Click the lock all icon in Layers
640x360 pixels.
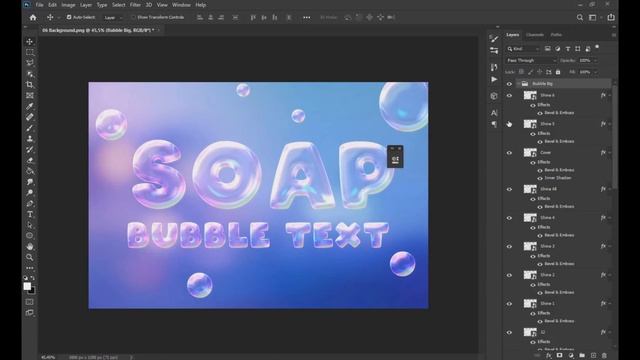tap(558, 72)
